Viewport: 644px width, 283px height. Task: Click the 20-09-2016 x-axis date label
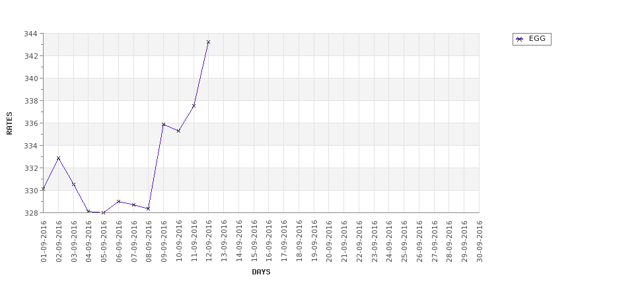329,241
